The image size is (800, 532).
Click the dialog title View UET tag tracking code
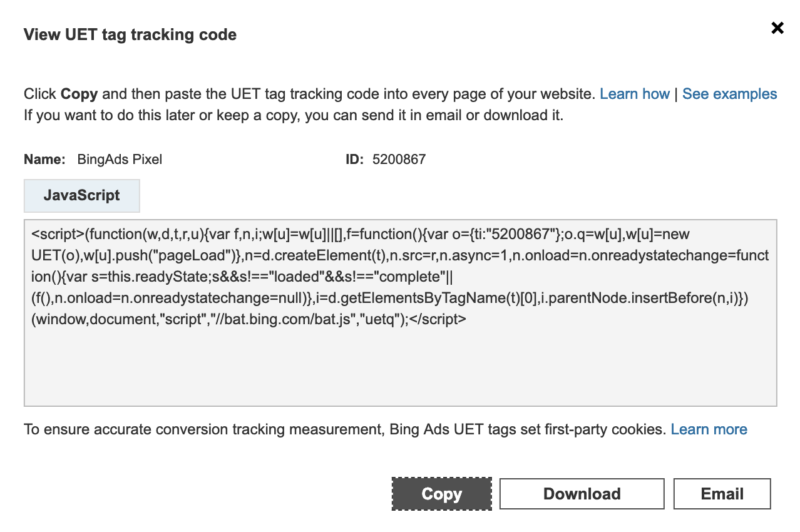[130, 34]
